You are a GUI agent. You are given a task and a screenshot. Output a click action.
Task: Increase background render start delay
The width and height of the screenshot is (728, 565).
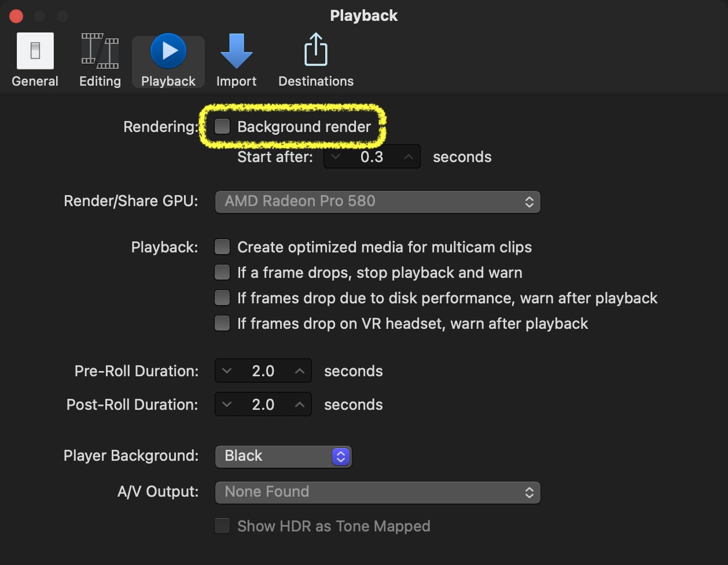pos(408,157)
